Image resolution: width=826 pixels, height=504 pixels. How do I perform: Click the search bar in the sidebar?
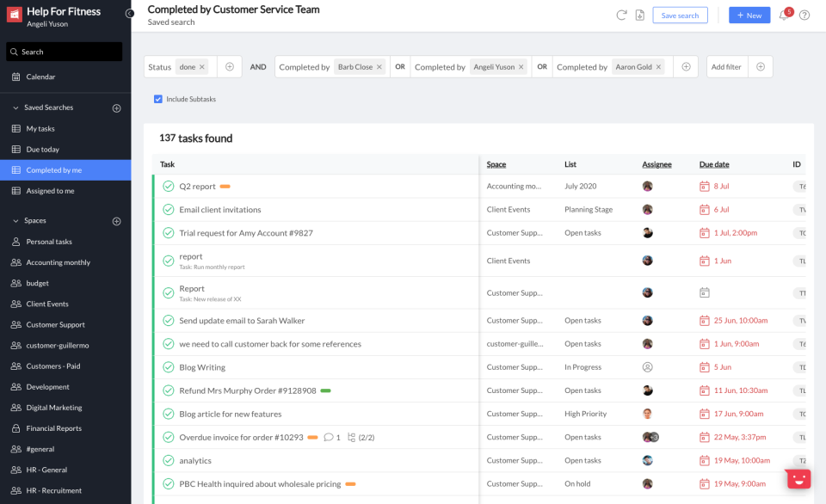64,52
